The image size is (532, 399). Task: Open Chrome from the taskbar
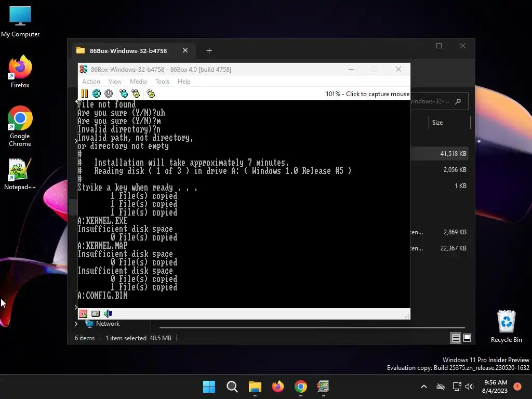301,387
